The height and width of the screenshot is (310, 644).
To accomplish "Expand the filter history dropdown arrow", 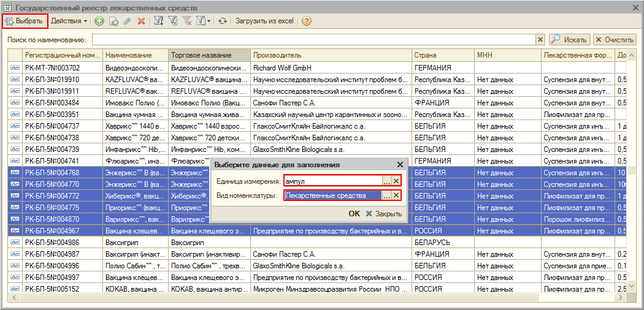I will click(x=209, y=21).
